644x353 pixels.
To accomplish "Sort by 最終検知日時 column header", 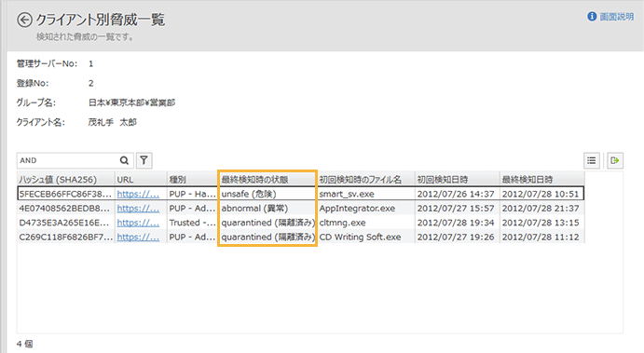I will [542, 180].
